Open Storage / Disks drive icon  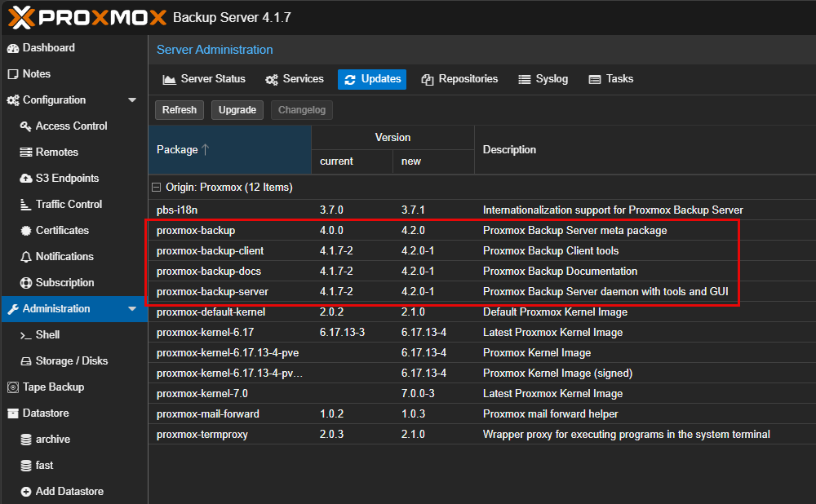[x=26, y=361]
